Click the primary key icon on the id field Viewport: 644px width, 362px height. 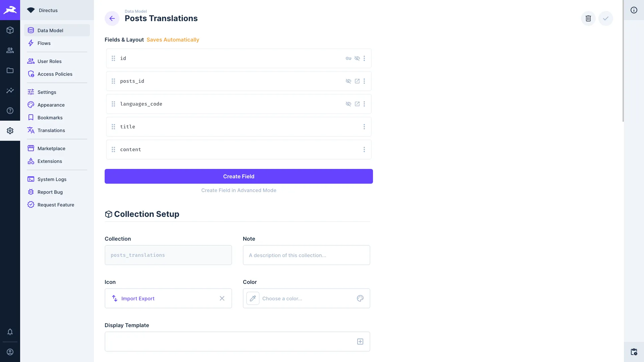[349, 58]
